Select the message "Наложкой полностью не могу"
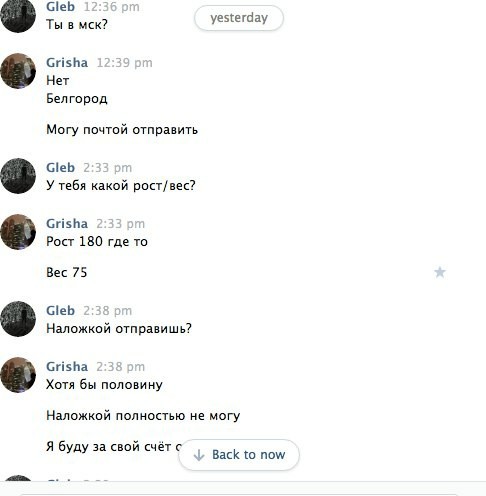Screen dimensions: 486x496 [143, 416]
